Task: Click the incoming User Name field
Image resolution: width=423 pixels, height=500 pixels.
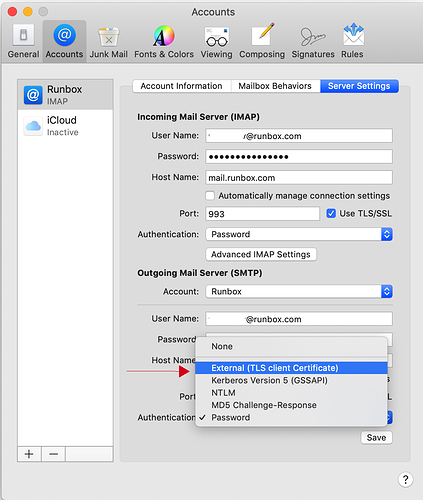Action: 299,136
